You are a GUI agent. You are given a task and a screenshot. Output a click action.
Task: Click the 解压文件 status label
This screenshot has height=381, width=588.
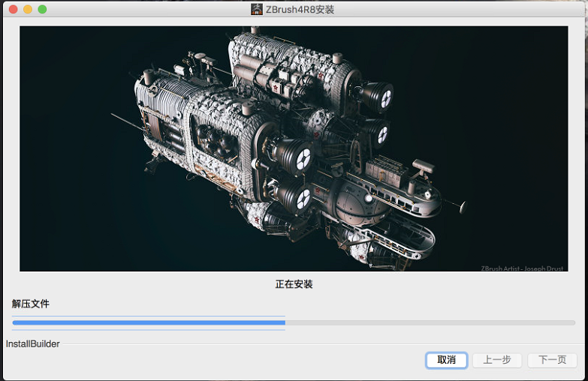[x=30, y=304]
